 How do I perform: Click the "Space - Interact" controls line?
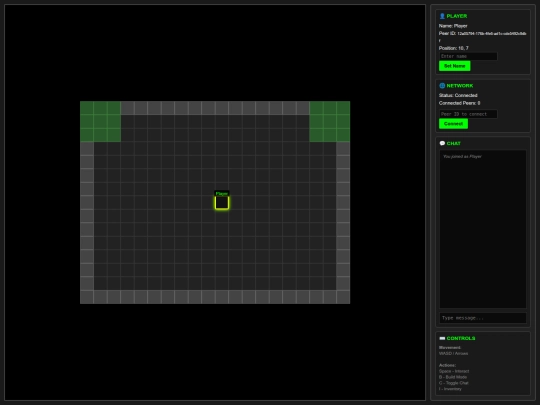tap(454, 371)
